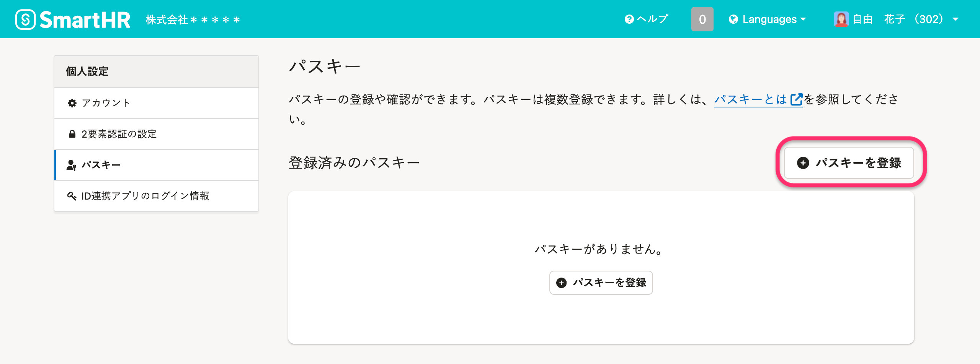The width and height of the screenshot is (980, 364).
Task: Open the 自由 花子 user menu arrow
Action: pos(955,19)
